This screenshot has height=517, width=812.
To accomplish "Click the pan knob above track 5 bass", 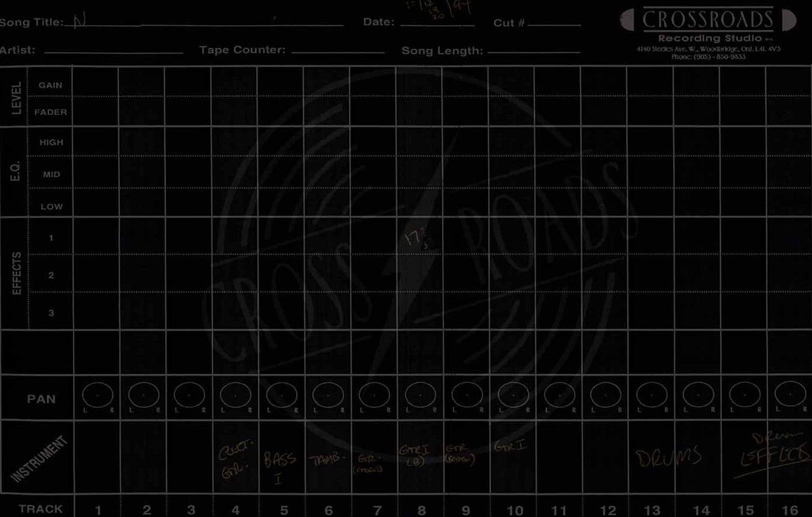I will (281, 395).
